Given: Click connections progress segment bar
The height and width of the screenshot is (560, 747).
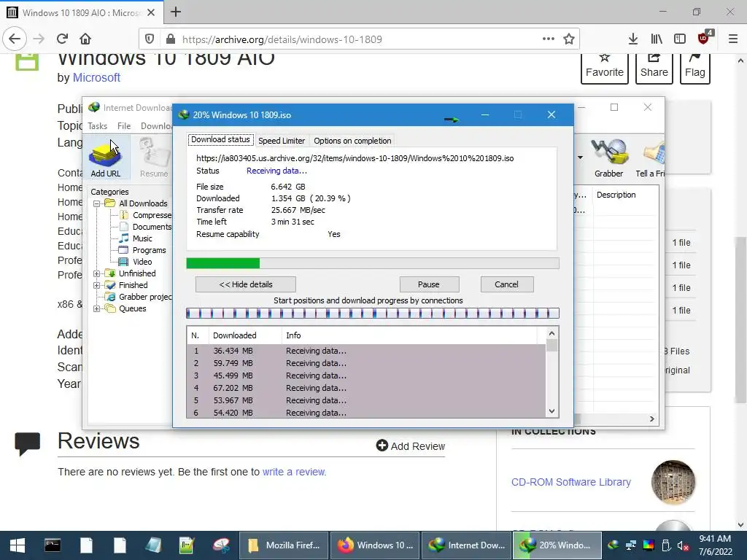Looking at the screenshot, I should click(373, 314).
